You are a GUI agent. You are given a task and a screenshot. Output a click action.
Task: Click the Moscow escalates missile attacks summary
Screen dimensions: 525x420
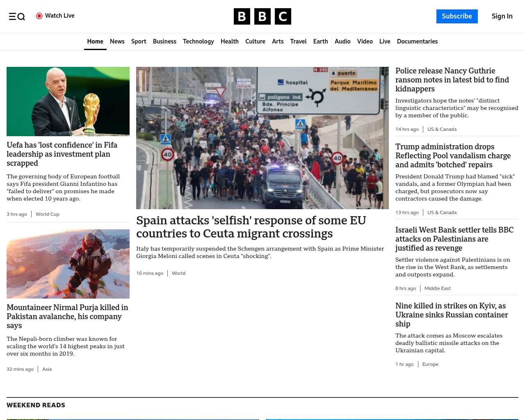coord(449,343)
